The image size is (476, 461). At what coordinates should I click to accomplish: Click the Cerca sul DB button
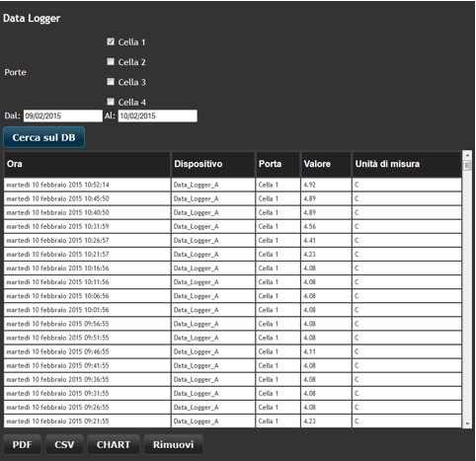tap(44, 137)
